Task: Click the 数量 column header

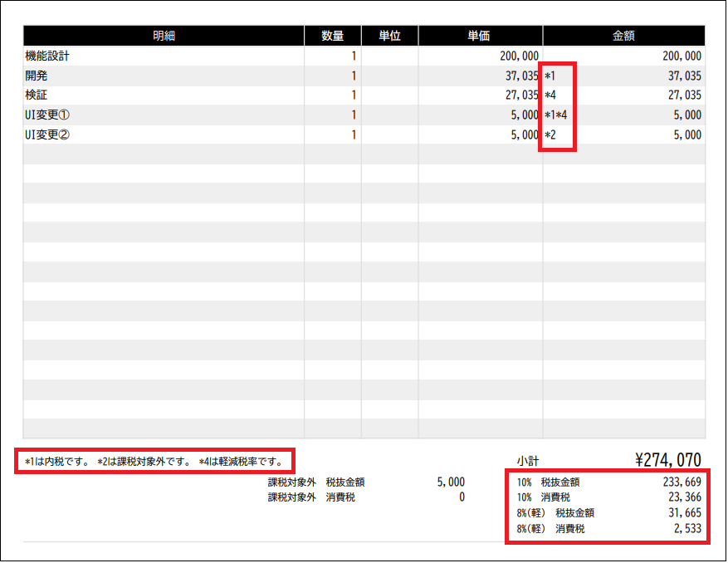Action: tap(333, 35)
